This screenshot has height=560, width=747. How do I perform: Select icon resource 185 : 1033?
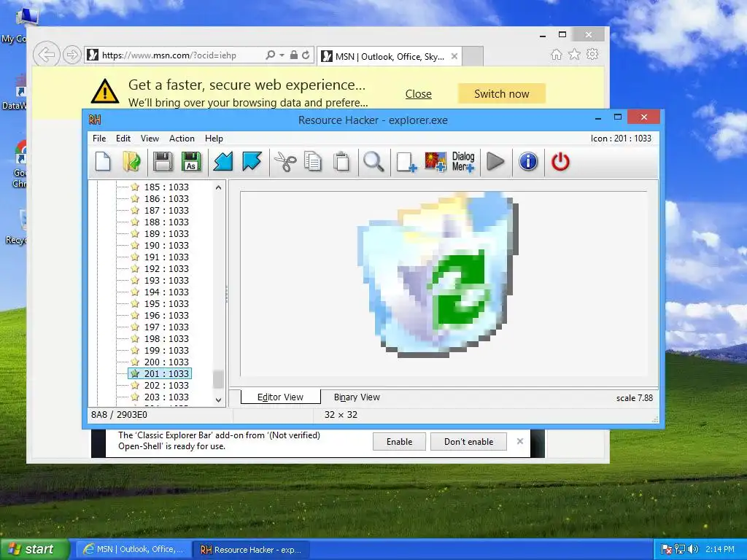pos(166,187)
